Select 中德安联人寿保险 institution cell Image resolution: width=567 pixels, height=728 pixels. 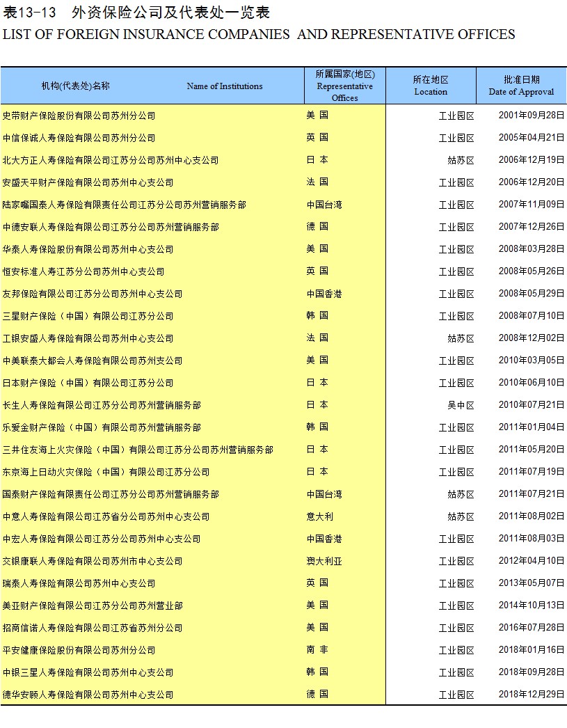point(111,227)
